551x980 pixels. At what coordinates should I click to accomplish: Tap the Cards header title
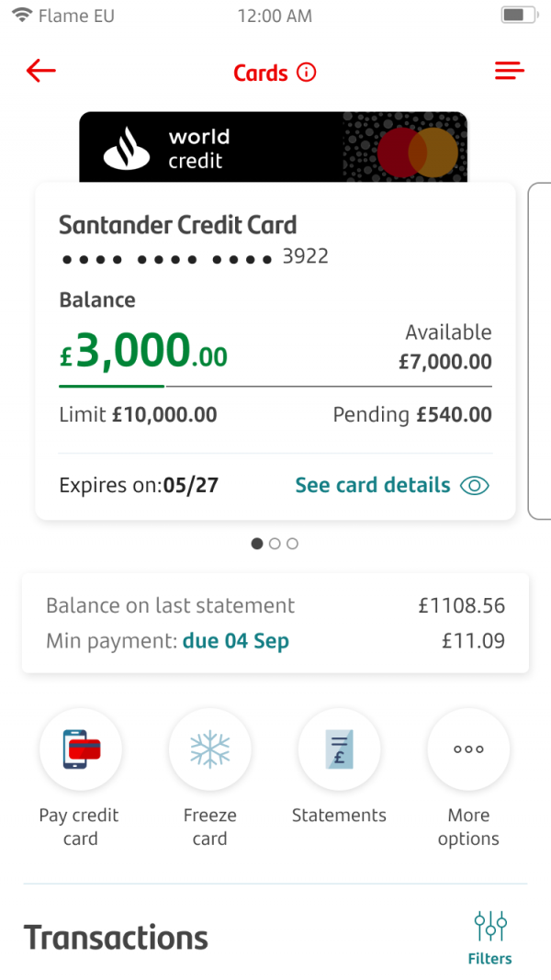click(x=261, y=73)
